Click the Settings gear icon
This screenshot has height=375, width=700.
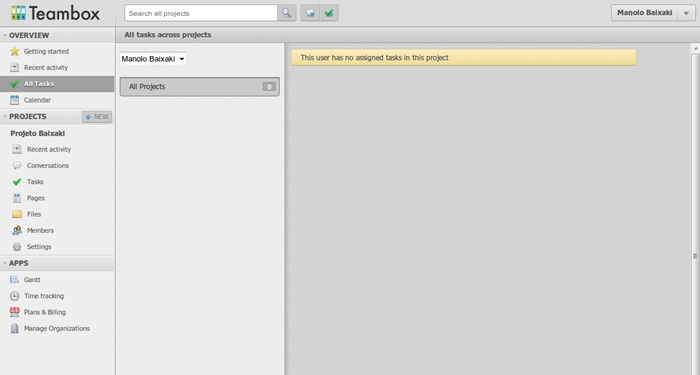[17, 246]
